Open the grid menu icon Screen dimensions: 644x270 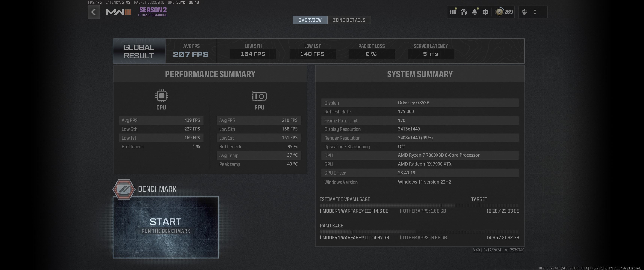[452, 12]
